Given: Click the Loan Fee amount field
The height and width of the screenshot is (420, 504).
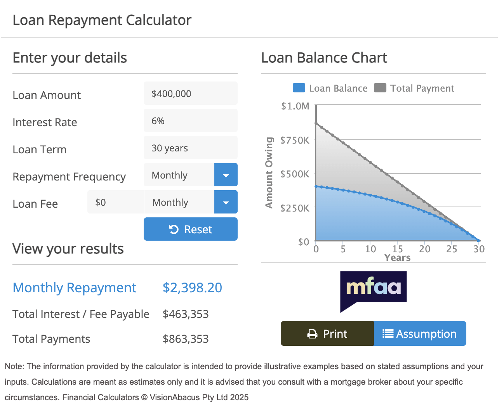Looking at the screenshot, I should click(x=115, y=202).
